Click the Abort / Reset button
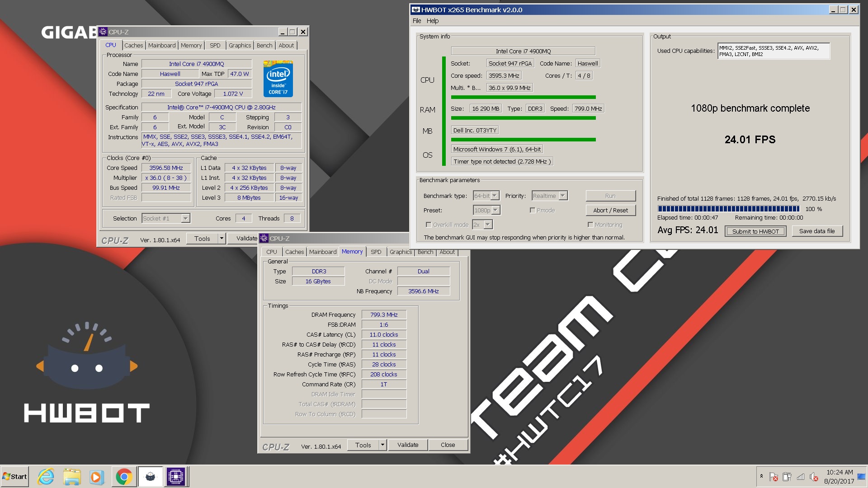 610,210
